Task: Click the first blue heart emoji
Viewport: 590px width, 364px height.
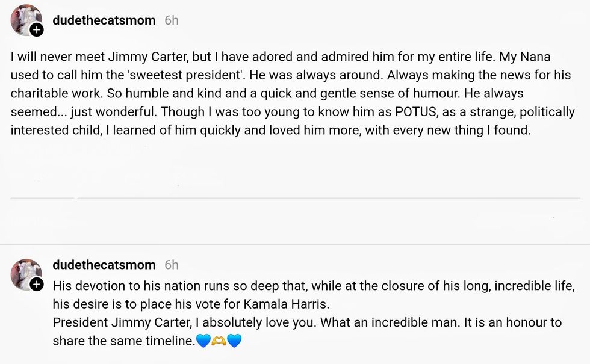Action: click(x=203, y=341)
